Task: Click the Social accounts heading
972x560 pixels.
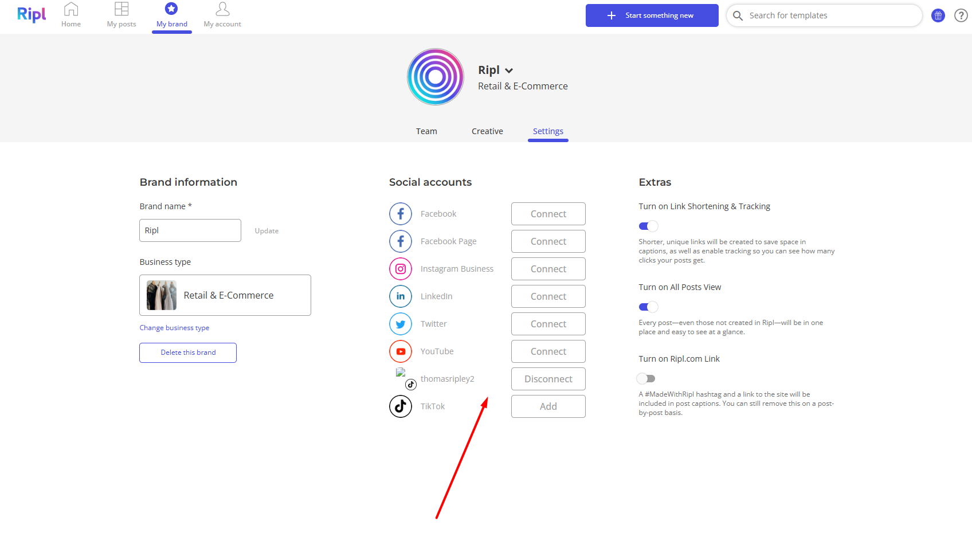Action: [430, 182]
